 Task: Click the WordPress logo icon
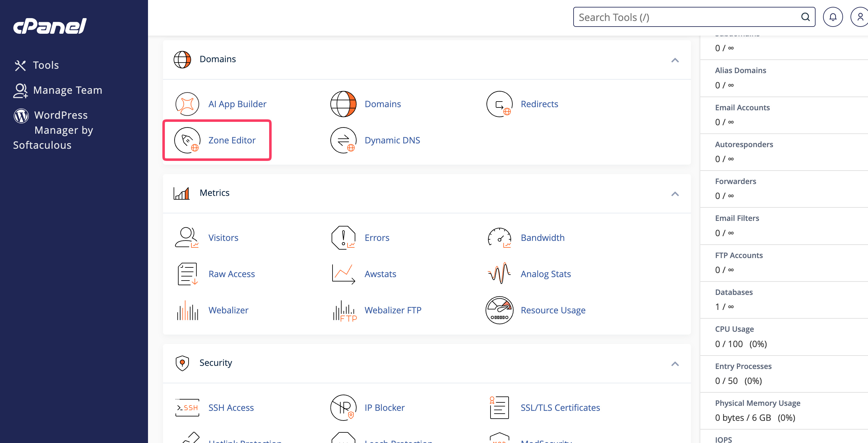21,116
